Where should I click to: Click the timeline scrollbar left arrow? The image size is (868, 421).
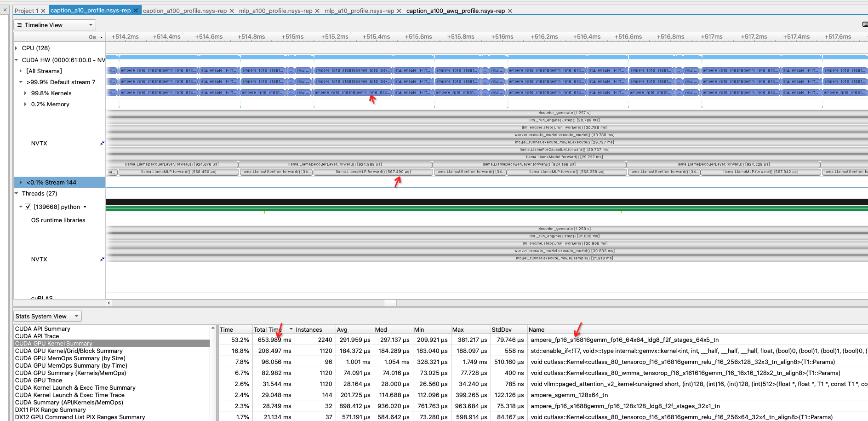tap(109, 303)
